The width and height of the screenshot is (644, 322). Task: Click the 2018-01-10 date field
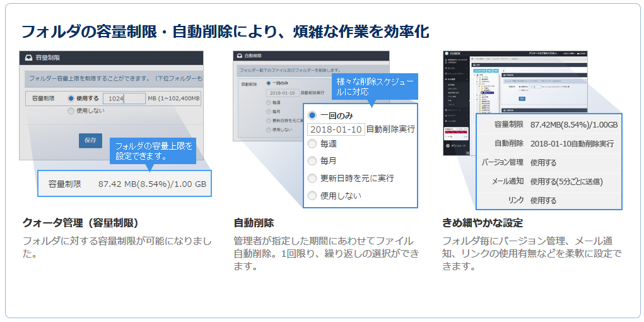coord(336,129)
